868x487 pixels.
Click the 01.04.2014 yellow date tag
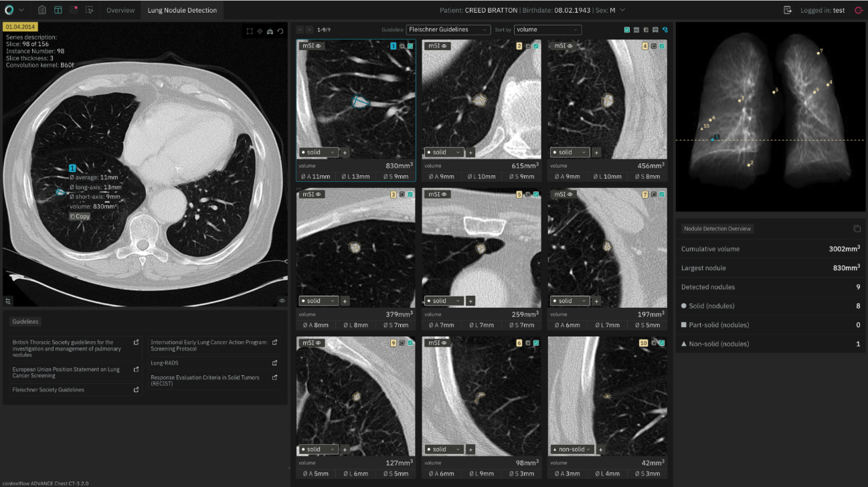point(21,27)
